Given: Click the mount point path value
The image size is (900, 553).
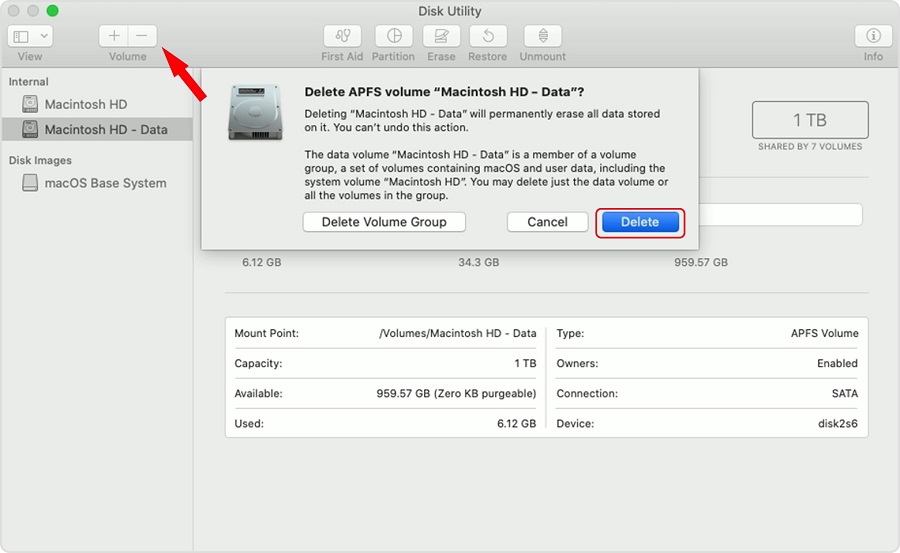Looking at the screenshot, I should 457,333.
